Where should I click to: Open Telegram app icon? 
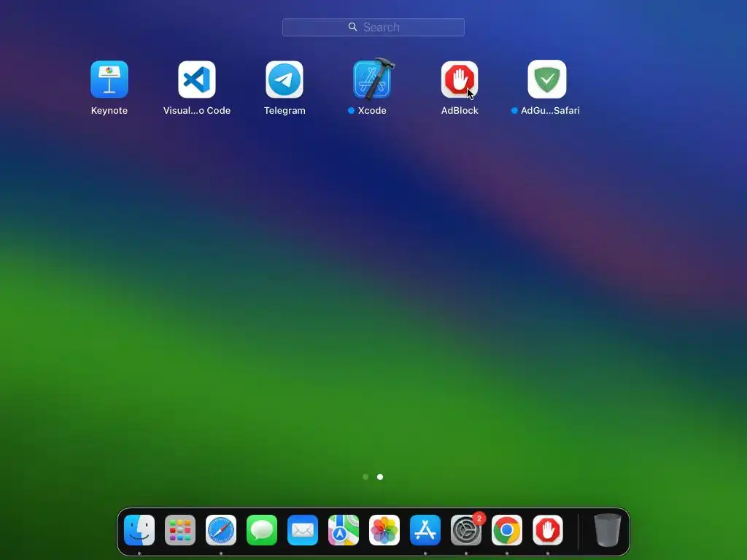click(285, 79)
